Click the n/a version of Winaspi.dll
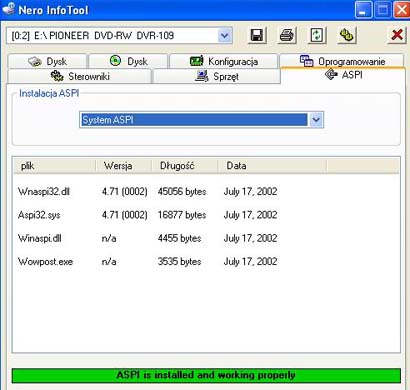410x390 pixels. click(x=109, y=238)
